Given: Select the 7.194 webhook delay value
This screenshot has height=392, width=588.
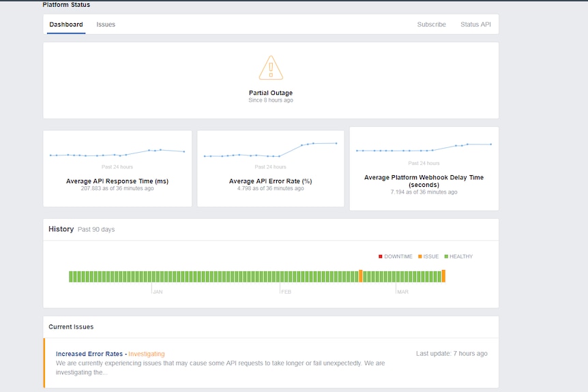Looking at the screenshot, I should [424, 192].
